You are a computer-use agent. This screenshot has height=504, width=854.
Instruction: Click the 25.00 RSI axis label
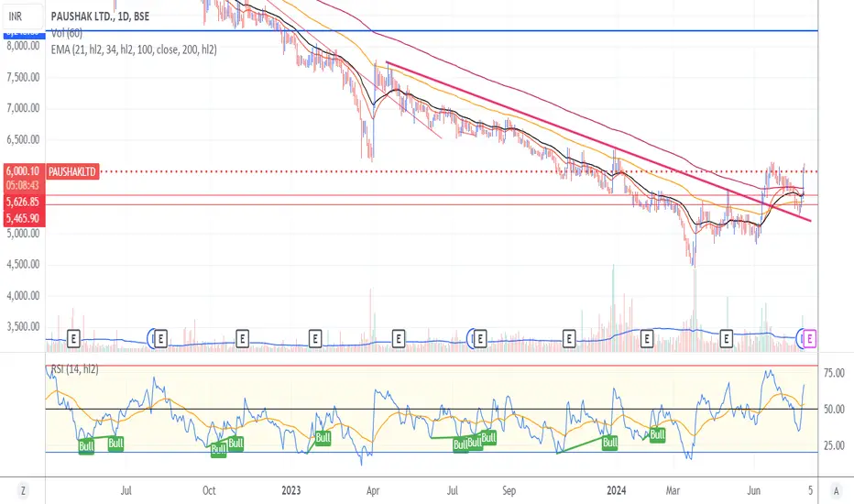tap(834, 445)
